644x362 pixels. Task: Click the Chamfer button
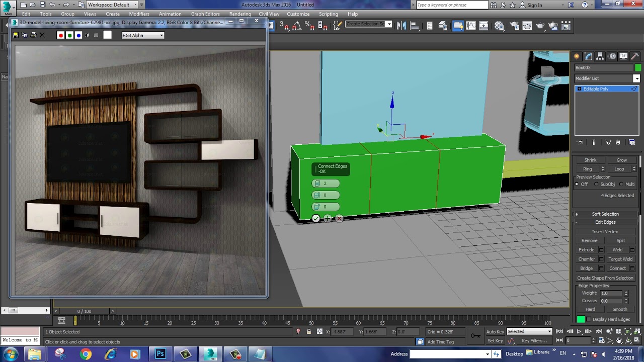(x=587, y=259)
